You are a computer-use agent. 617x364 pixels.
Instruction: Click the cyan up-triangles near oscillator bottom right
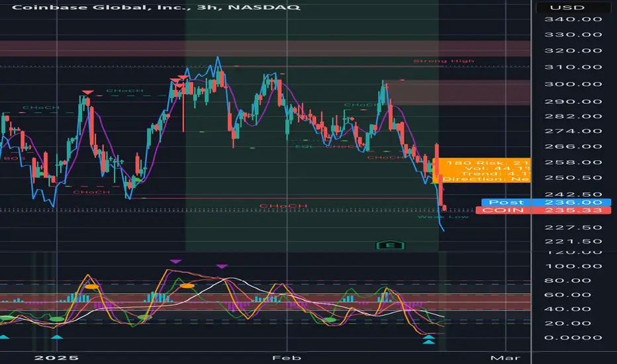(428, 340)
